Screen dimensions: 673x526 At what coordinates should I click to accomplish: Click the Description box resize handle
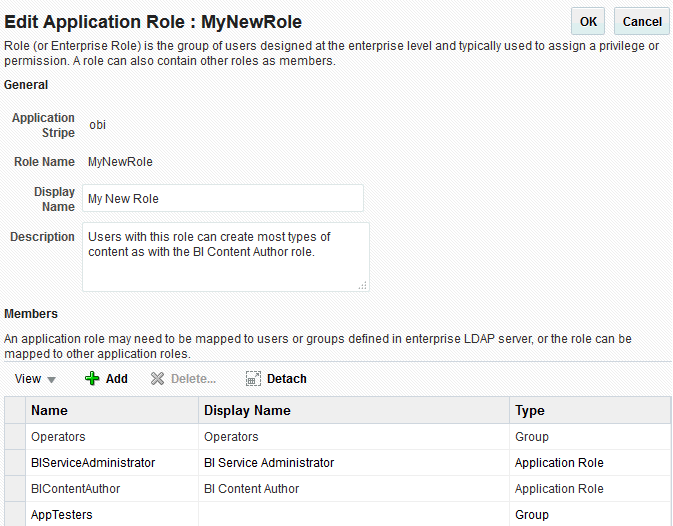[362, 285]
